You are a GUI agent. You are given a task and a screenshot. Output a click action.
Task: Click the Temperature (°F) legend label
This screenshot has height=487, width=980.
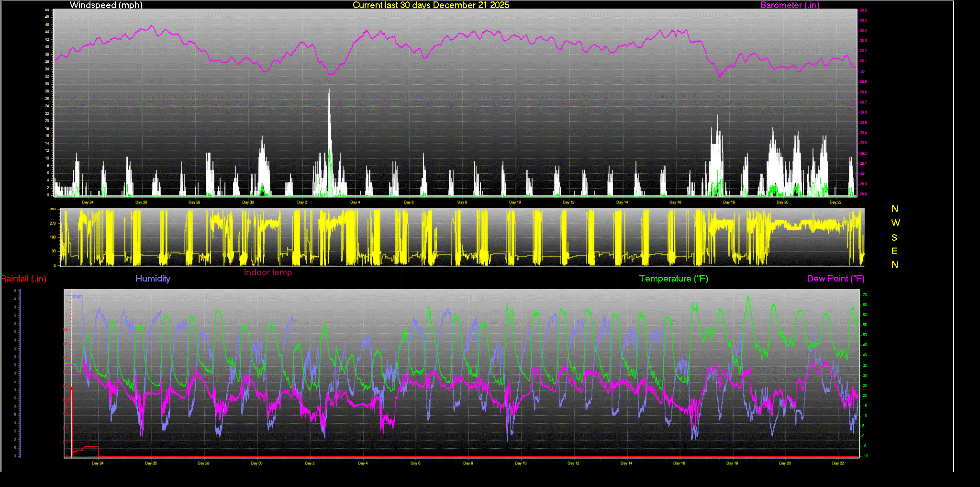pos(673,279)
